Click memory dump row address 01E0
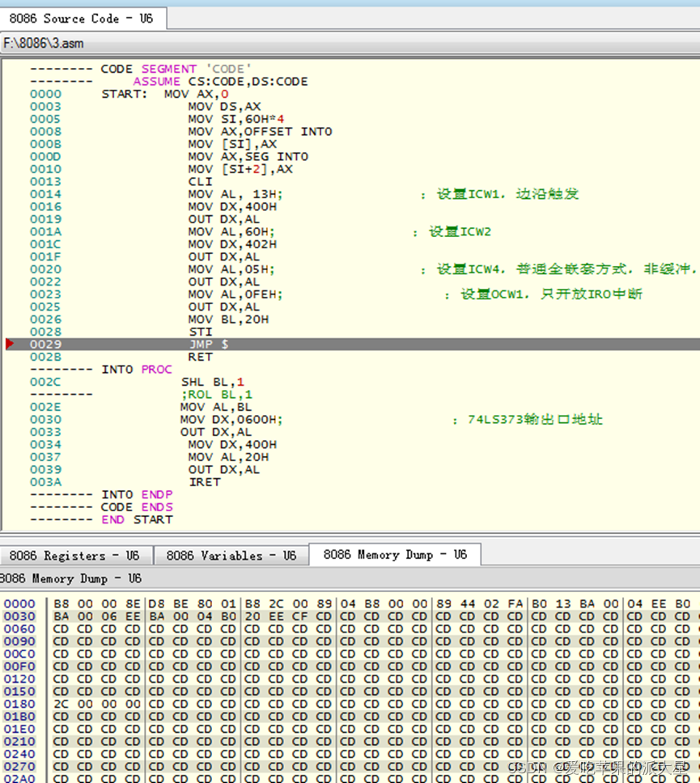The width and height of the screenshot is (700, 783). (x=19, y=728)
